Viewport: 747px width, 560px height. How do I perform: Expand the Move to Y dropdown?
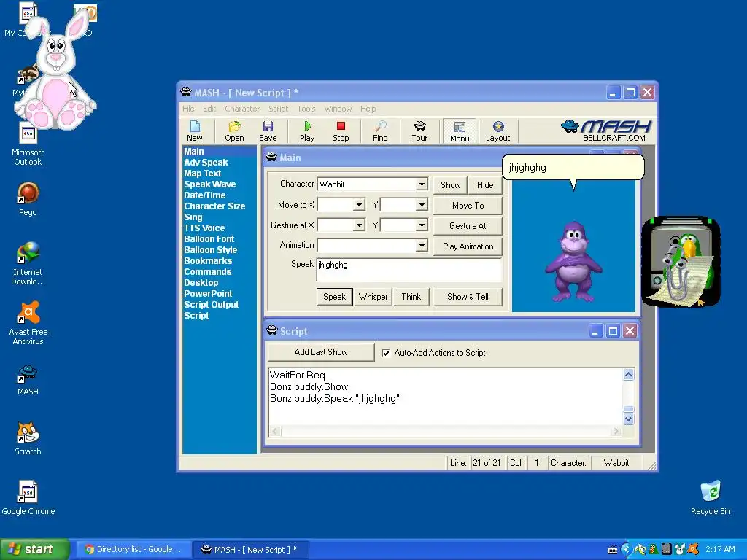point(422,205)
